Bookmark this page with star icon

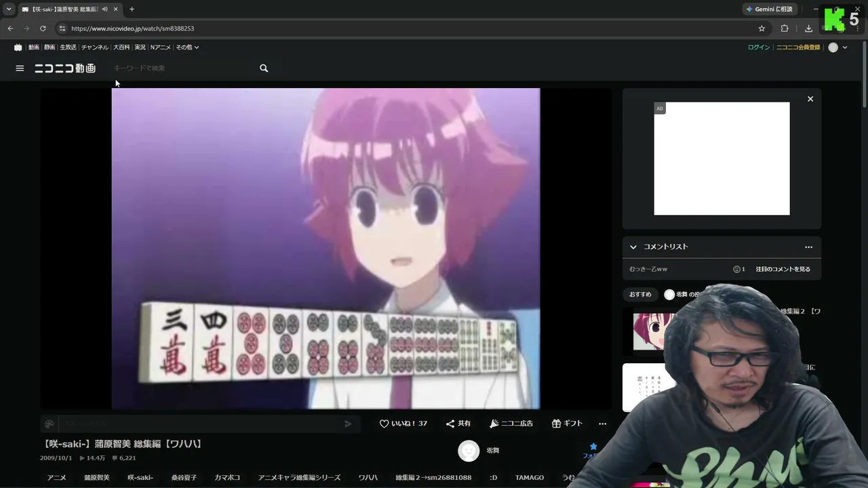pyautogui.click(x=762, y=28)
